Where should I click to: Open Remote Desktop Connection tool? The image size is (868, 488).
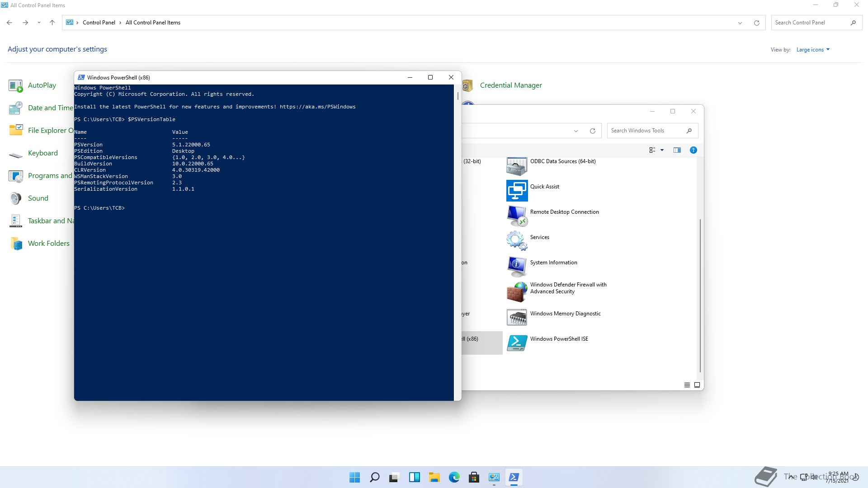pos(553,216)
